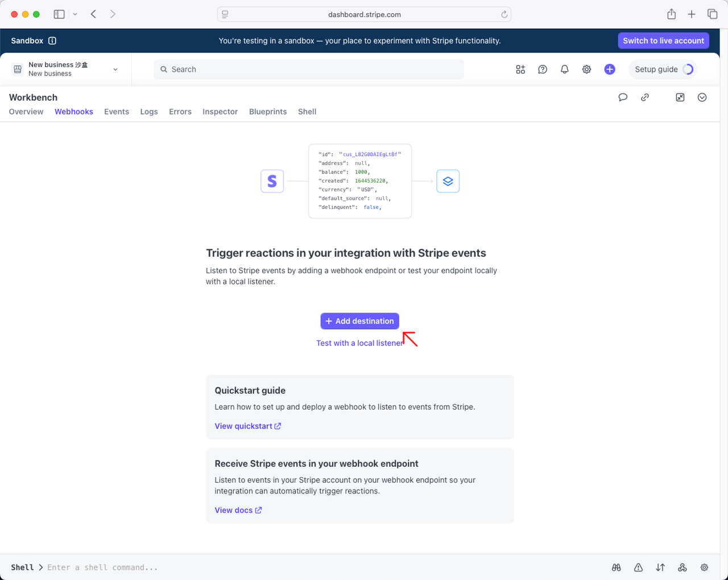The image size is (728, 580).
Task: Open the View quickstart link
Action: click(x=248, y=426)
